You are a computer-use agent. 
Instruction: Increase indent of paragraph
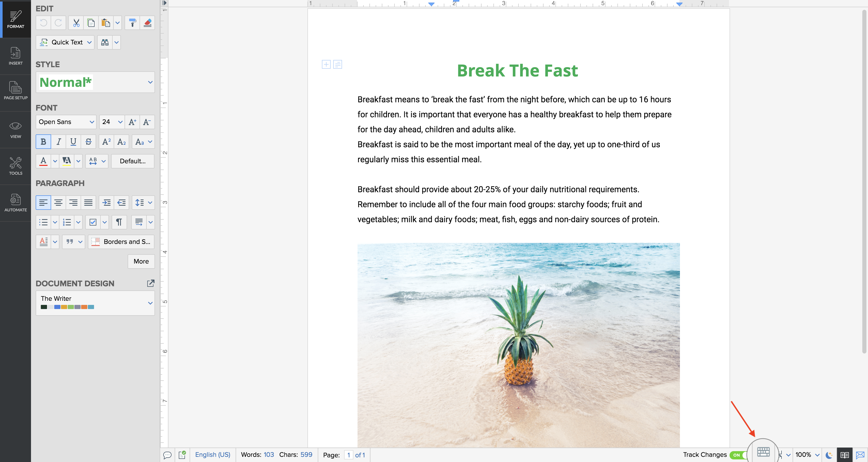[x=106, y=203]
